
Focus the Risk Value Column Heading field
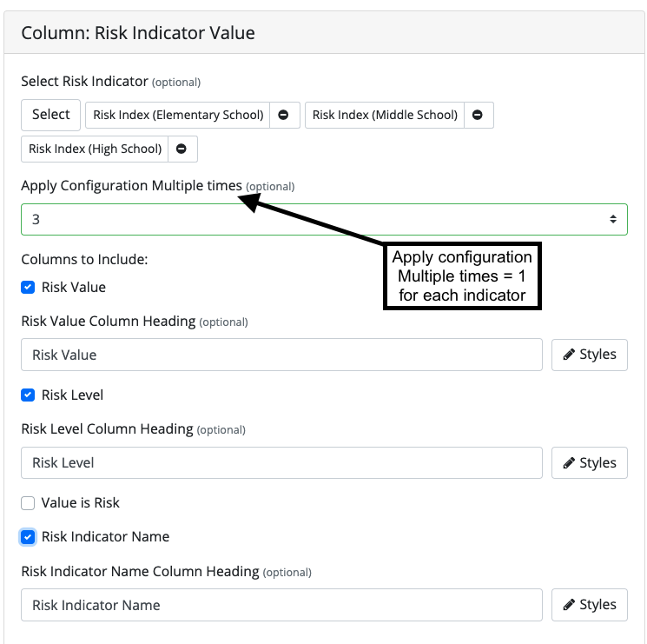coord(282,355)
